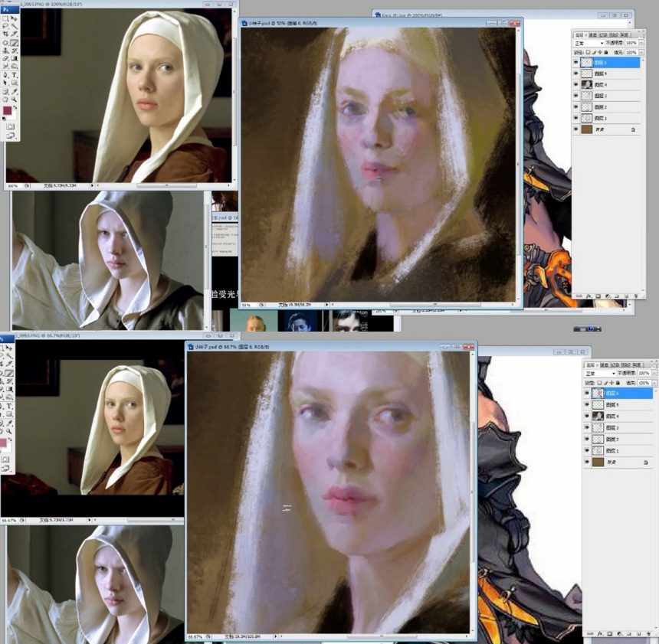659x644 pixels.
Task: Create adjustment layer in lower layers panel footer
Action: pos(619,634)
